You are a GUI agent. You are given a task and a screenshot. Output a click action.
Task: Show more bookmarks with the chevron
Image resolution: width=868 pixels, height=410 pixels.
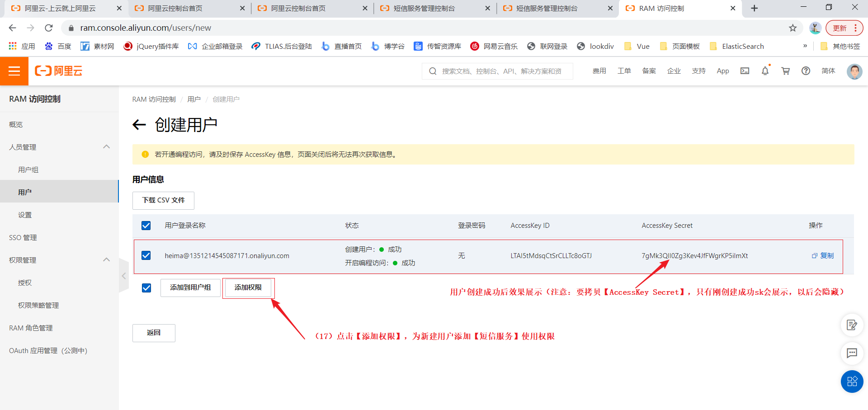point(805,46)
